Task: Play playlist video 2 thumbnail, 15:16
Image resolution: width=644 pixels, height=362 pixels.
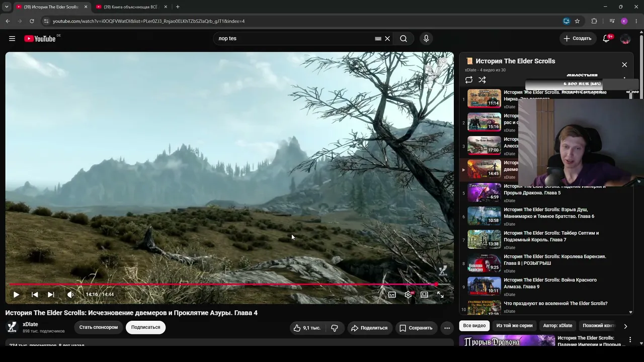Action: coord(485,122)
